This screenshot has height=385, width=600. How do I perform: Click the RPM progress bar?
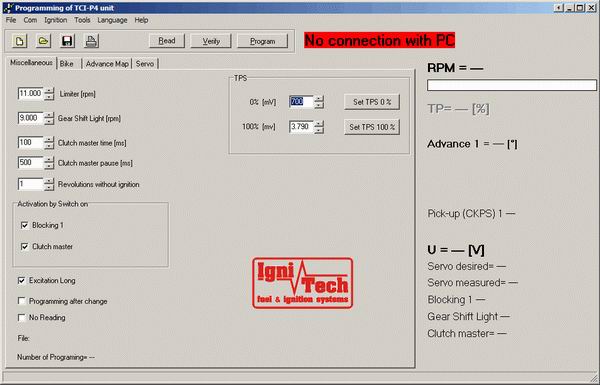click(x=512, y=85)
